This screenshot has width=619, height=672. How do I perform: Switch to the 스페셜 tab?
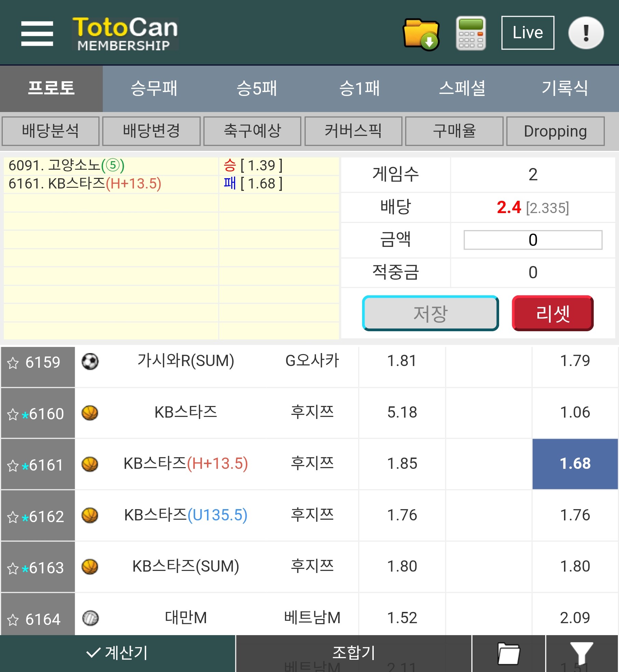click(x=462, y=88)
